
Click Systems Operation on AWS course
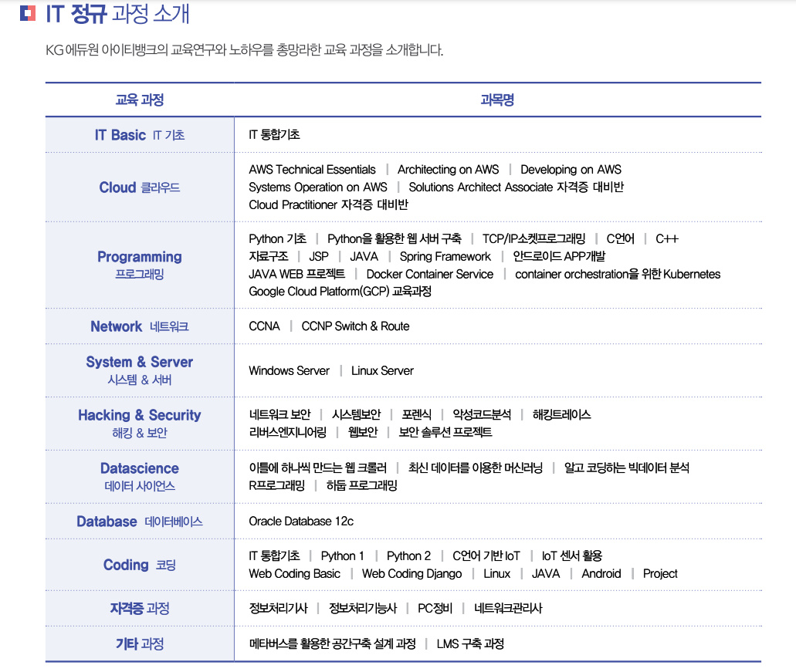pyautogui.click(x=318, y=187)
